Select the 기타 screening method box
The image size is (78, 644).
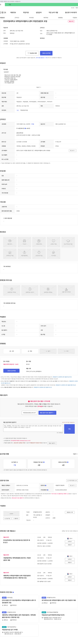(66, 351)
